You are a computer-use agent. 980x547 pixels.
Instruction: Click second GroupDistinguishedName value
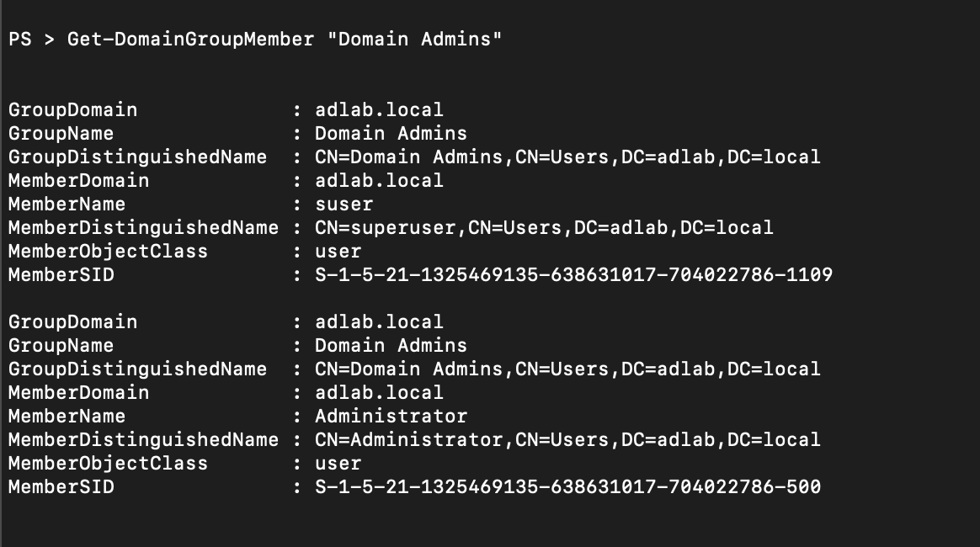click(x=567, y=369)
